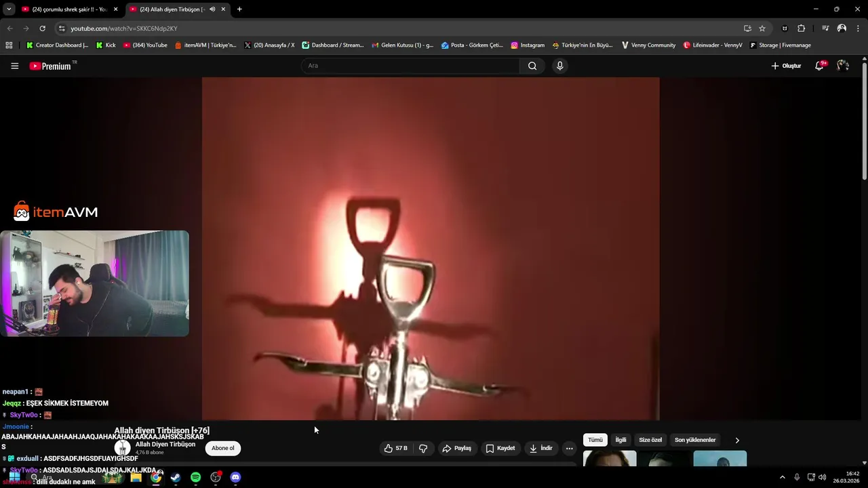The height and width of the screenshot is (488, 868).
Task: Click the video player area
Action: pos(431,249)
